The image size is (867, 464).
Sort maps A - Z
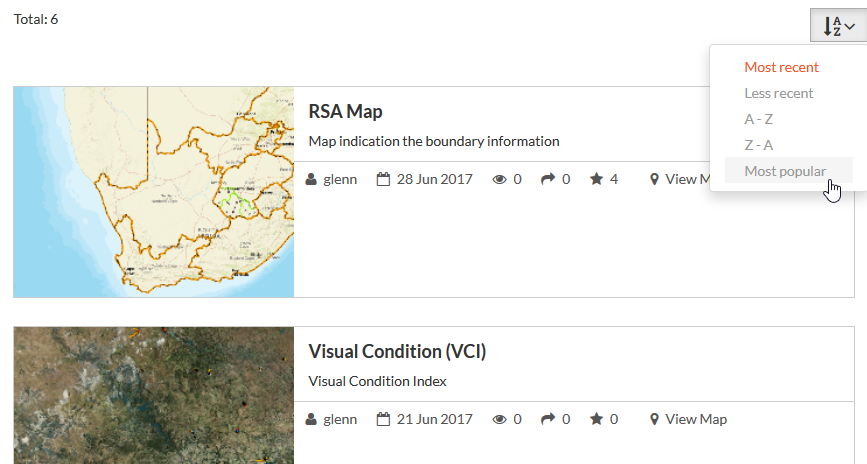759,119
